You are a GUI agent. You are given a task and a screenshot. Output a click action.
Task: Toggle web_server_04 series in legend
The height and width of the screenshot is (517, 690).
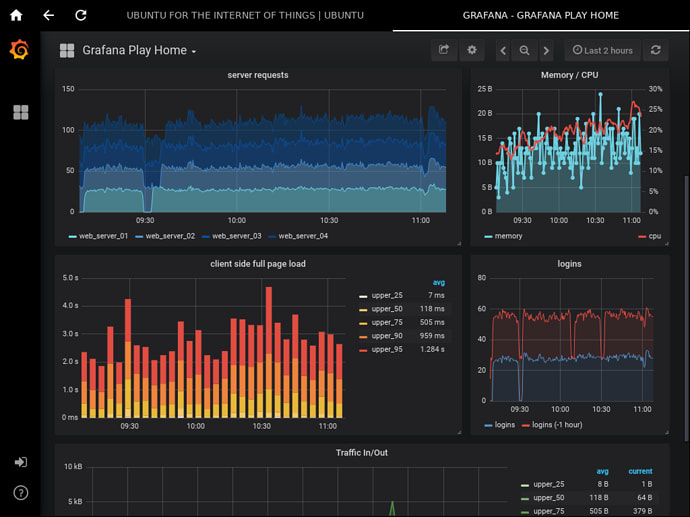pos(303,236)
